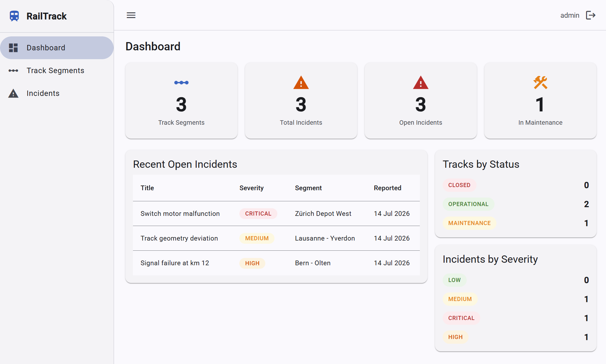
Task: Select 'Switch motor malfunction' incident row
Action: [x=276, y=214]
